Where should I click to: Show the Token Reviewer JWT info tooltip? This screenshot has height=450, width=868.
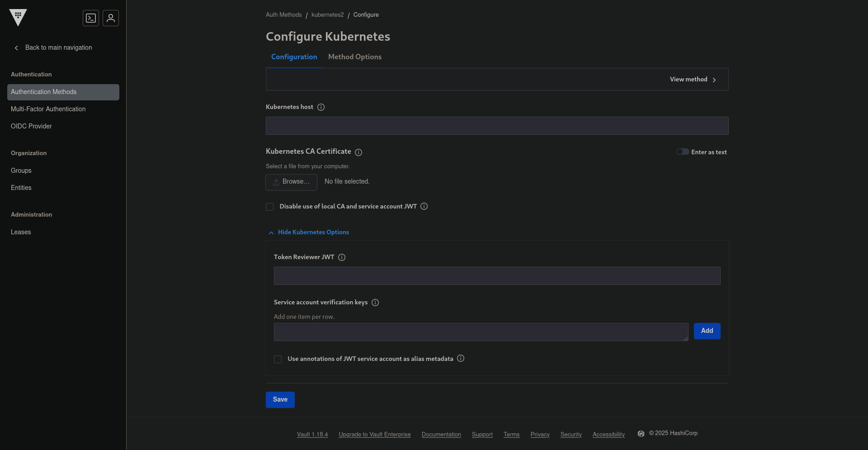(342, 257)
